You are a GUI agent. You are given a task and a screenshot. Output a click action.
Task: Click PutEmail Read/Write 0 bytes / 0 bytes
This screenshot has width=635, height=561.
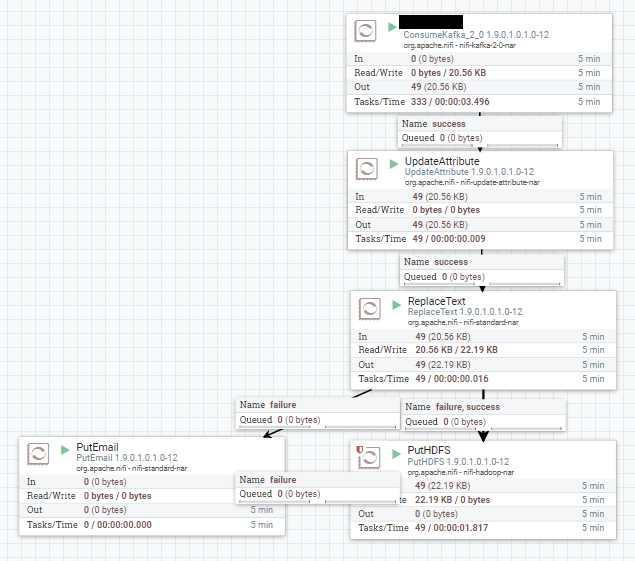[x=117, y=496]
